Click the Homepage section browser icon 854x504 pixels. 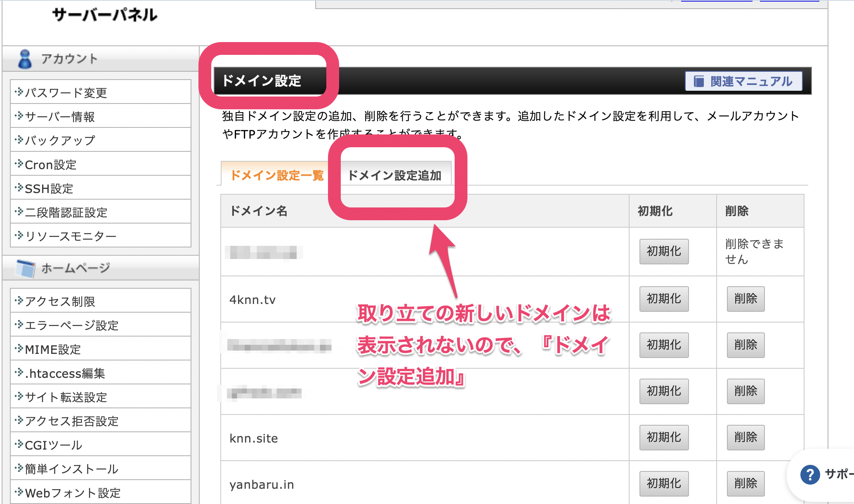[x=26, y=268]
